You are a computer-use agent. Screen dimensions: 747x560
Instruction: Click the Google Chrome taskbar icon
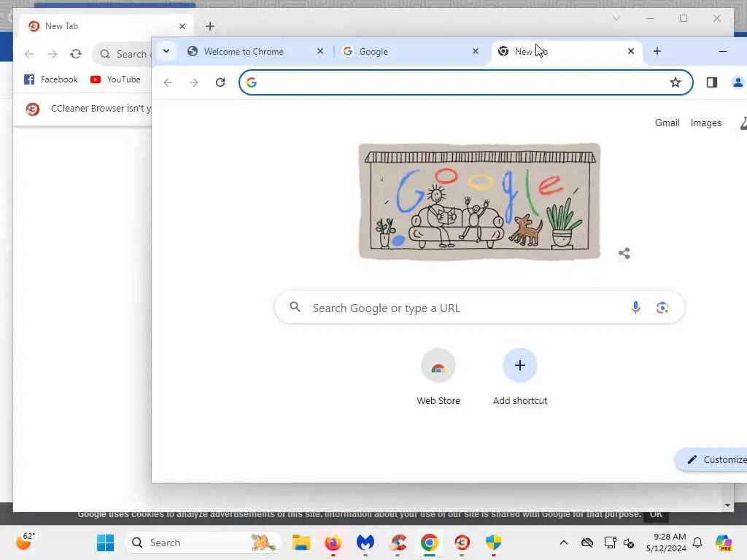point(430,542)
